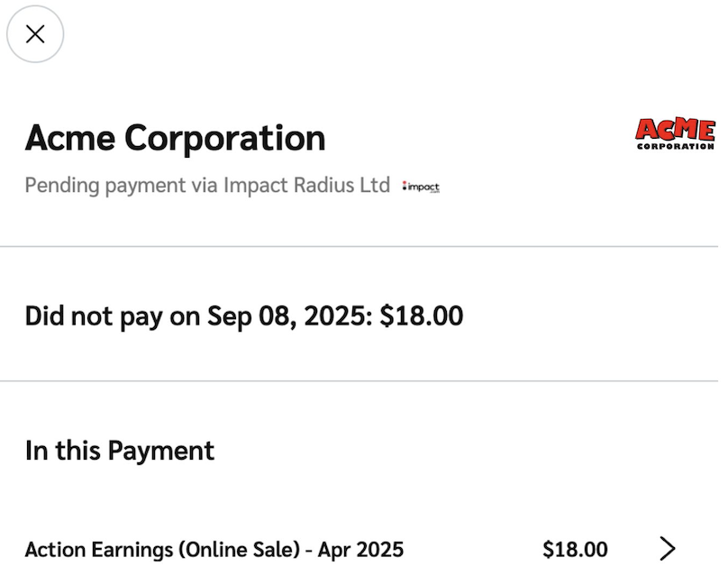728x575 pixels.
Task: Click the Acme Corporation heading
Action: coord(176,138)
